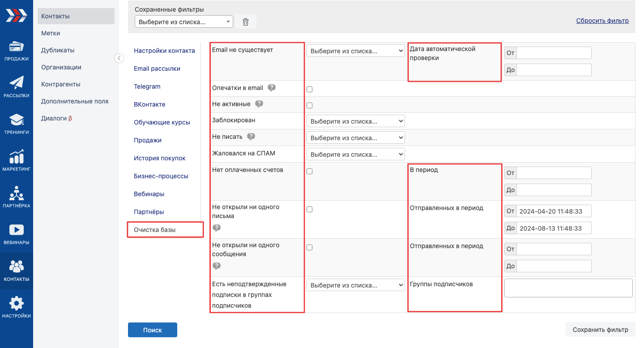
Task: Click help icon under Не открыли ни одного сообщения
Action: pyautogui.click(x=217, y=266)
